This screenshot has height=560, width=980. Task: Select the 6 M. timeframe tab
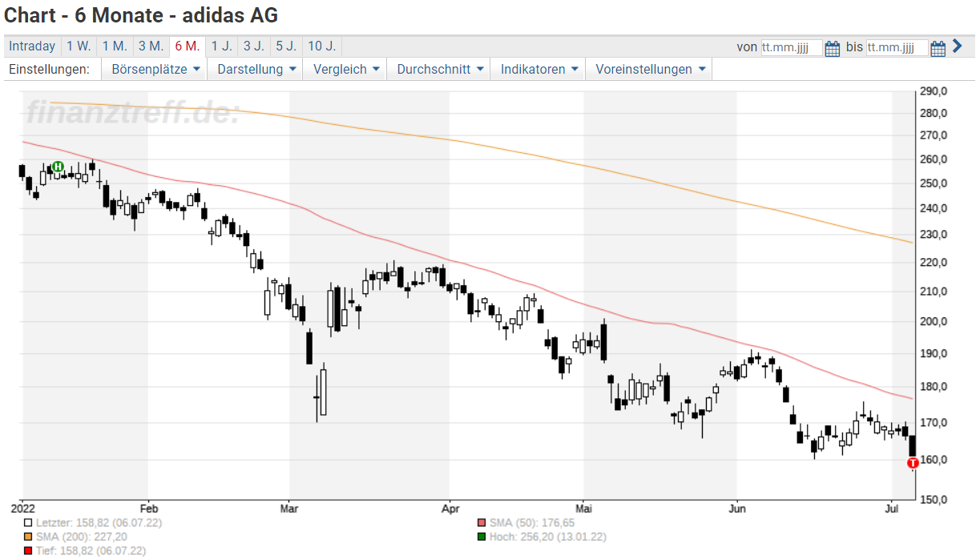pyautogui.click(x=188, y=46)
